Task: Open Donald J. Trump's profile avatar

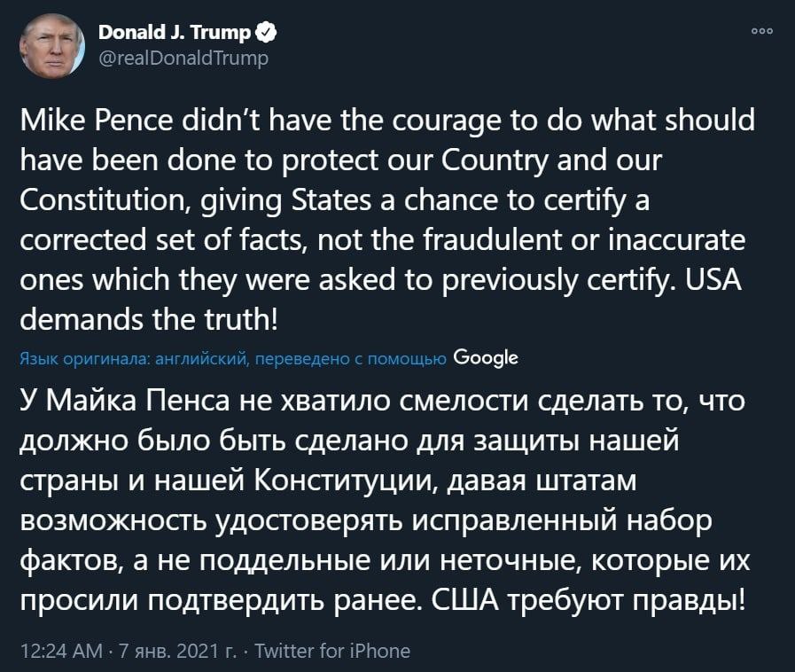Action: (52, 45)
